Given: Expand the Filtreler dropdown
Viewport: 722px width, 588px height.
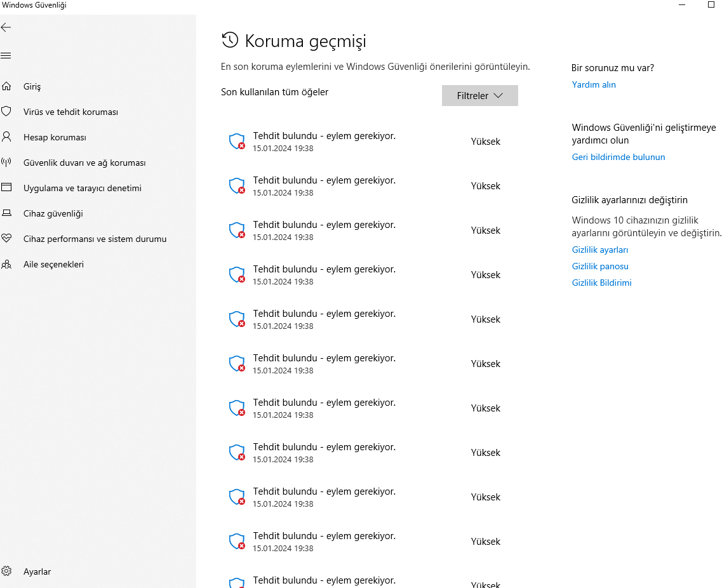Looking at the screenshot, I should point(480,95).
